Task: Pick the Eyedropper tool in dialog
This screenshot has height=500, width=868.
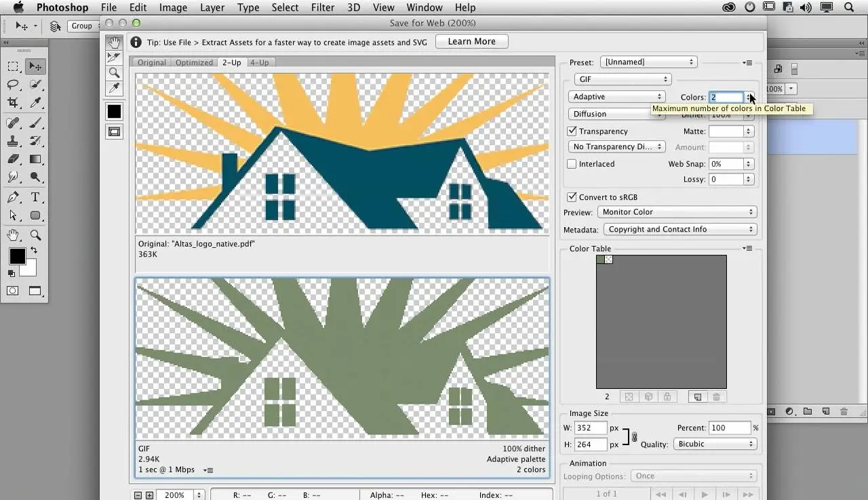Action: [x=114, y=89]
